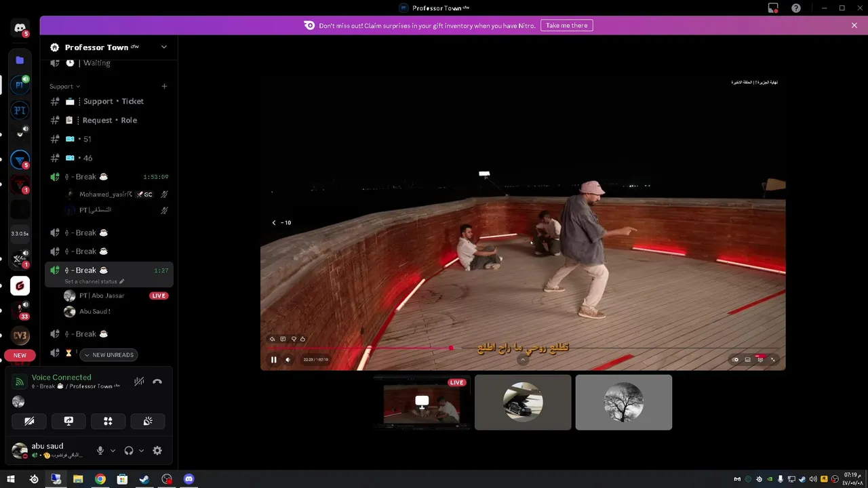Open the server folder icon in sidebar
The image size is (868, 488).
[x=20, y=60]
